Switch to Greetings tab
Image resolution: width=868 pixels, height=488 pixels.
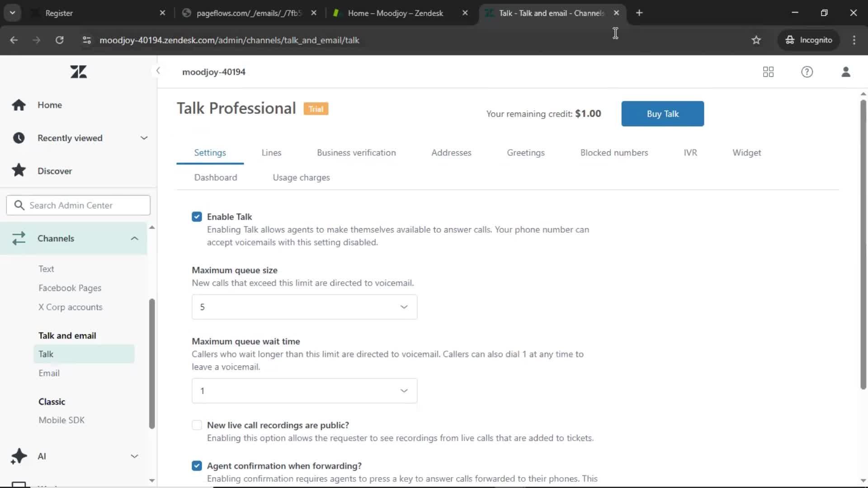pyautogui.click(x=526, y=153)
